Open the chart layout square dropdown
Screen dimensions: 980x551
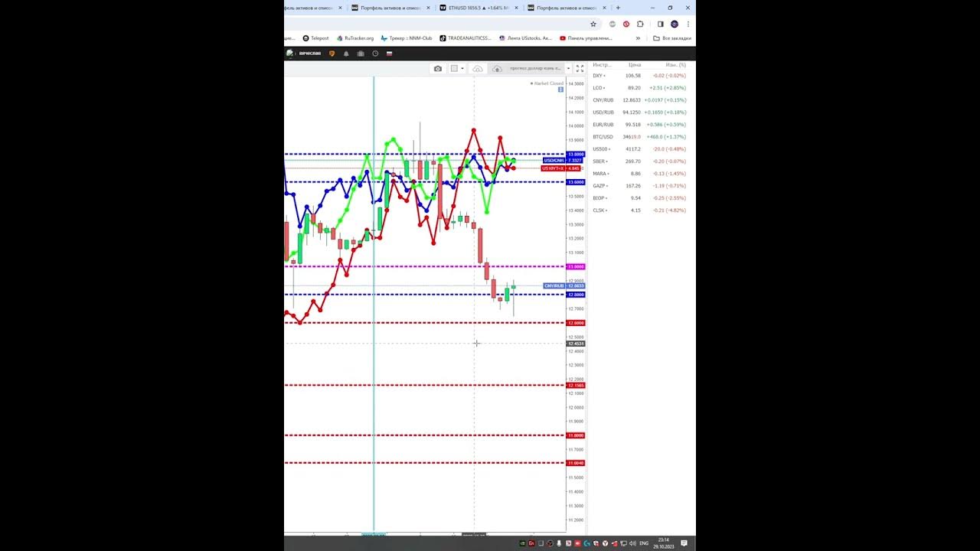point(456,69)
